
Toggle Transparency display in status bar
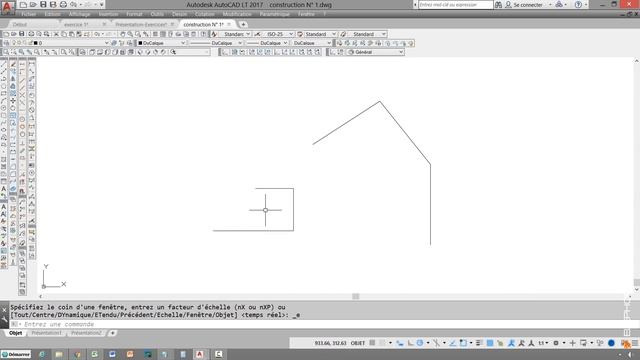(x=490, y=343)
